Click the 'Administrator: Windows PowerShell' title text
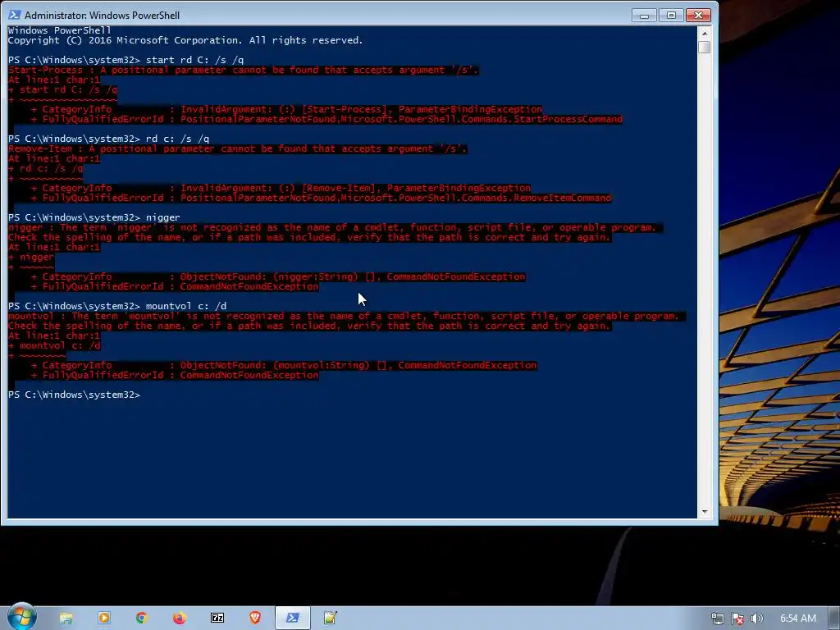 pyautogui.click(x=102, y=15)
